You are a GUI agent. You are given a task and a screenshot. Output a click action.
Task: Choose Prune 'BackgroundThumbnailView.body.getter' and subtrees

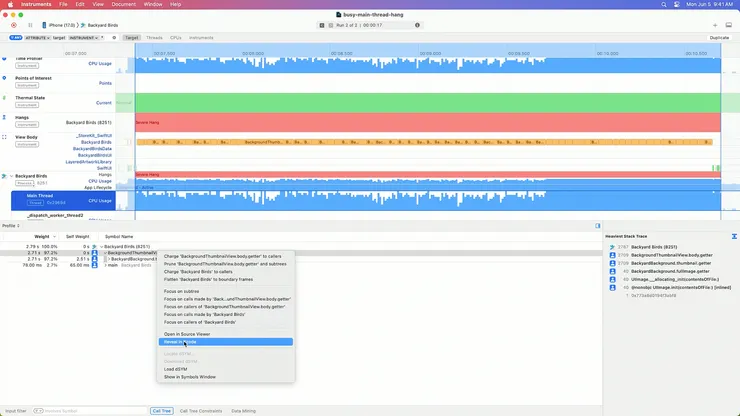pyautogui.click(x=225, y=264)
